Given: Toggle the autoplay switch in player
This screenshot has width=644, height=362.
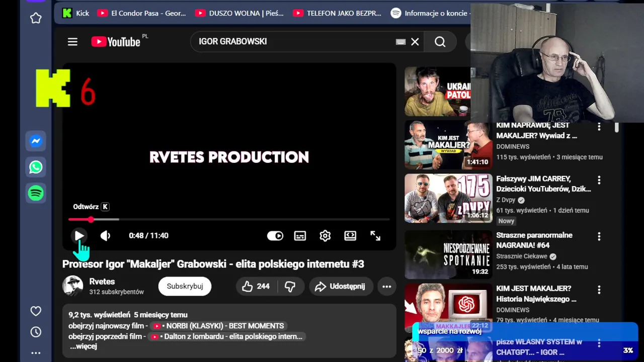Looking at the screenshot, I should click(x=275, y=236).
